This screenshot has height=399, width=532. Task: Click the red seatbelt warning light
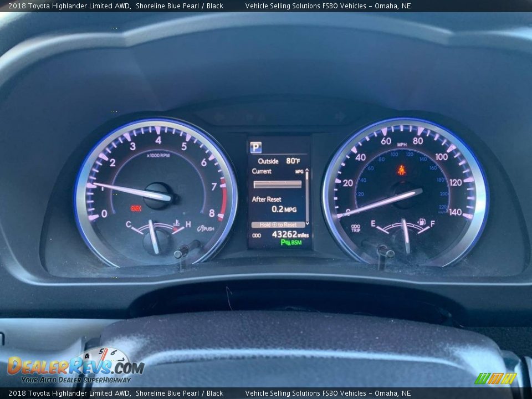tap(402, 170)
